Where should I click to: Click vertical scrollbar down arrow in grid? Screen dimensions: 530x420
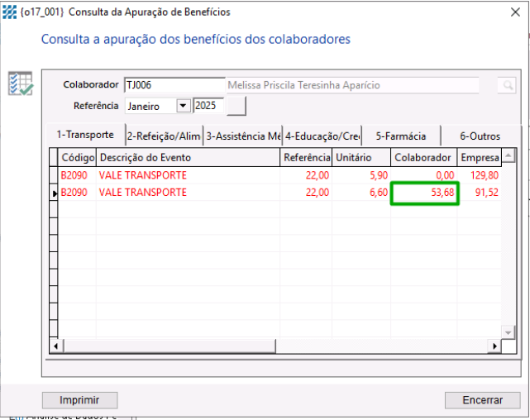509,332
